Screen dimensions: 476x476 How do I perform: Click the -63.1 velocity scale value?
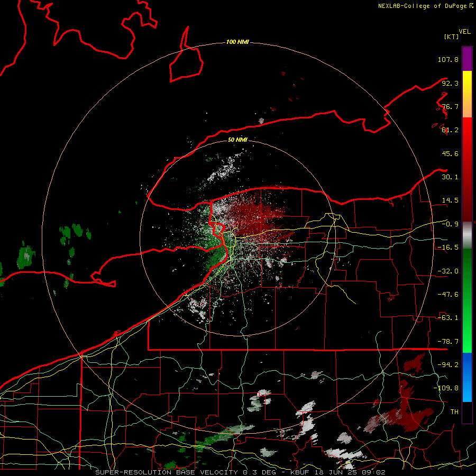point(448,318)
